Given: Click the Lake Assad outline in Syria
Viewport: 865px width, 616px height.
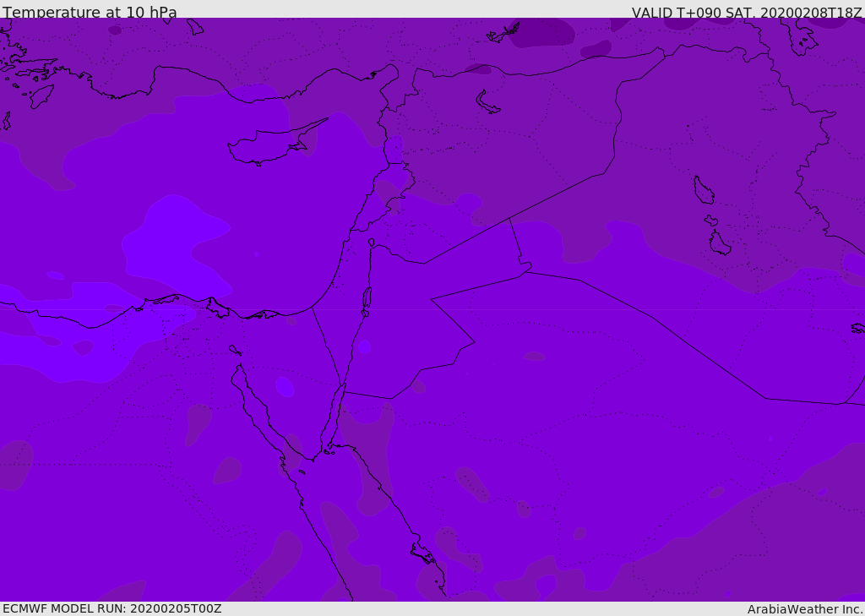Looking at the screenshot, I should (487, 103).
